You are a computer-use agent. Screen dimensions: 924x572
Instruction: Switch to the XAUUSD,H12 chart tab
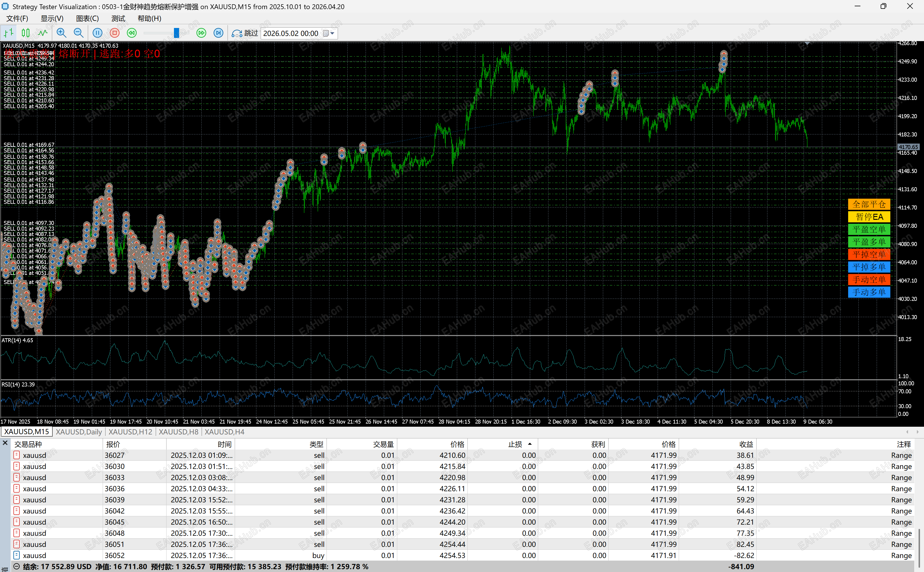click(130, 432)
